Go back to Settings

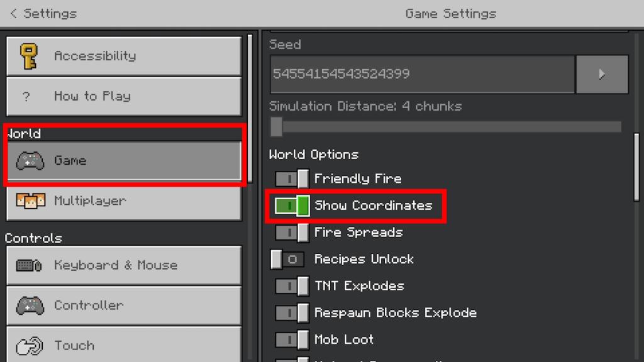click(42, 13)
